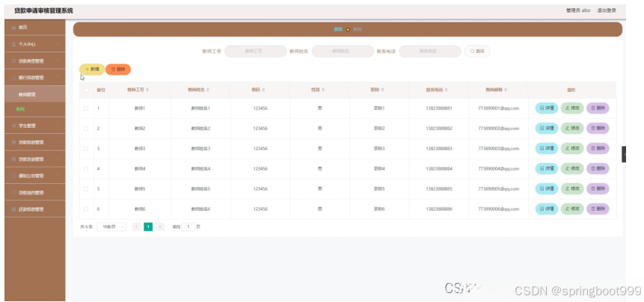Click the icon beside 学生管理

[13, 126]
